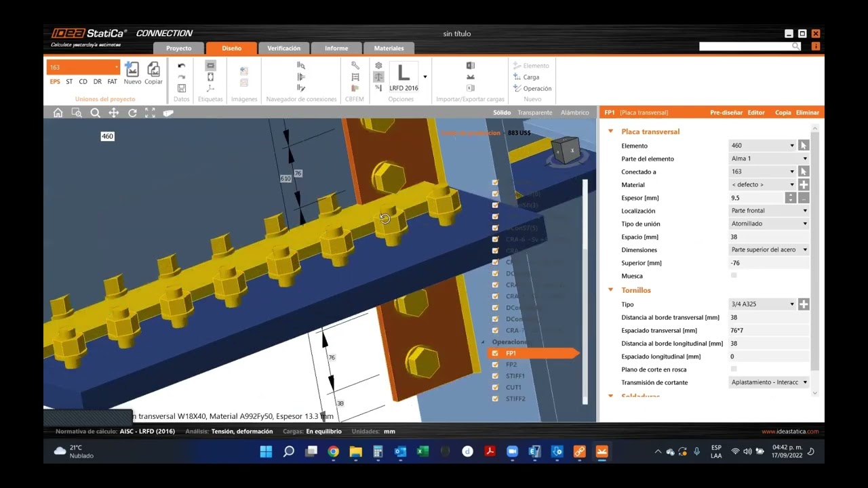Select the rotate view tool
Screen dimensions: 868x488
132,113
